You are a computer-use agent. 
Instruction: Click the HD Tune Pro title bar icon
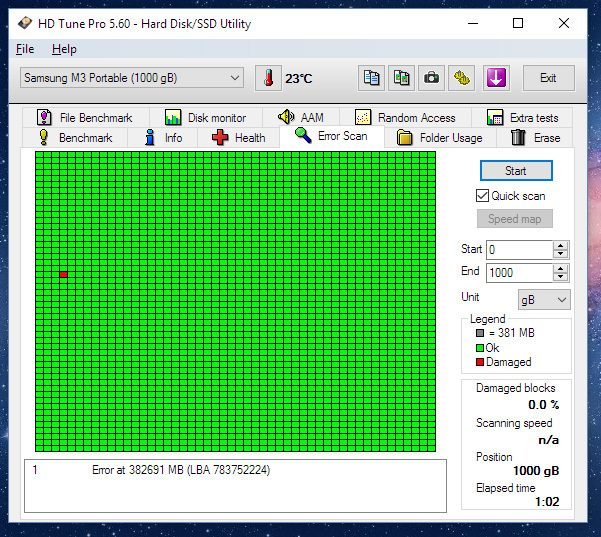tap(25, 23)
